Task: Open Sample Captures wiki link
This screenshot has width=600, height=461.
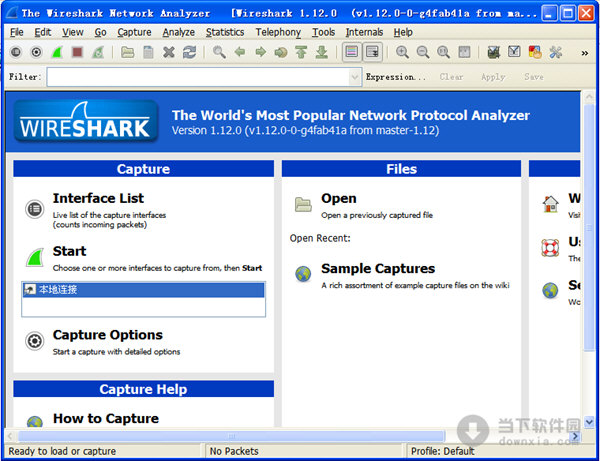Action: [378, 269]
